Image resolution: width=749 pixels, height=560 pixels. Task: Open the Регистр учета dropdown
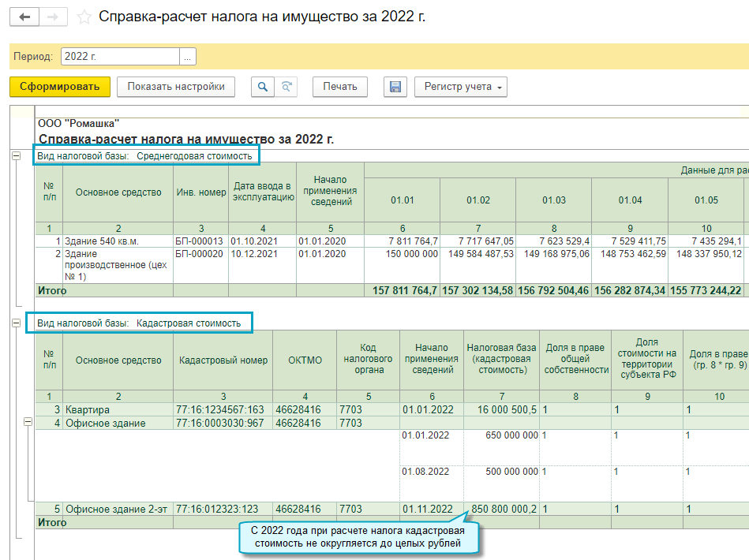[x=460, y=87]
